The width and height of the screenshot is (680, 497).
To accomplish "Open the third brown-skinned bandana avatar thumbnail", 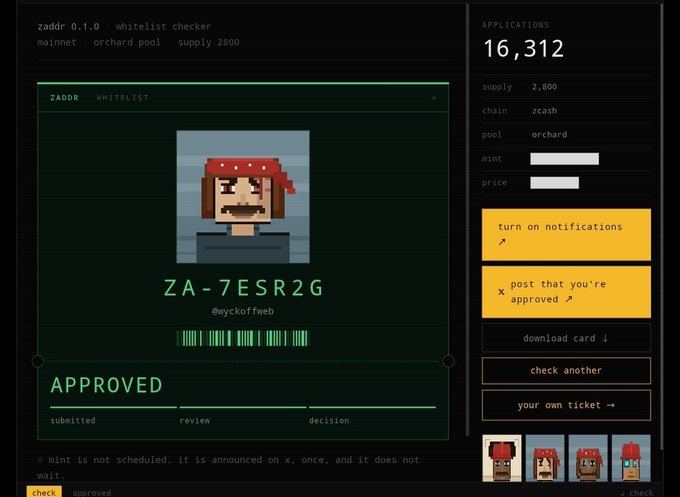I will (x=588, y=458).
